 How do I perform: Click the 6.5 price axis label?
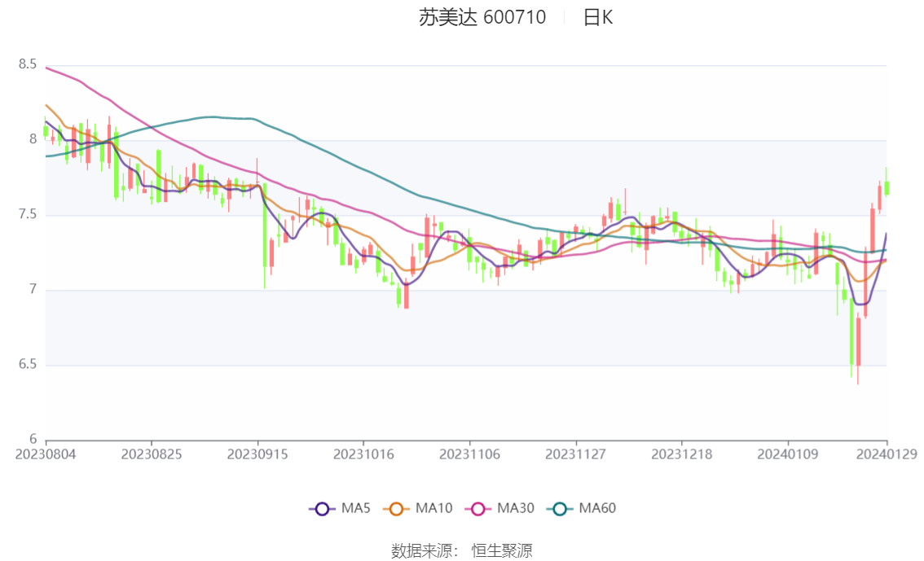pos(27,365)
